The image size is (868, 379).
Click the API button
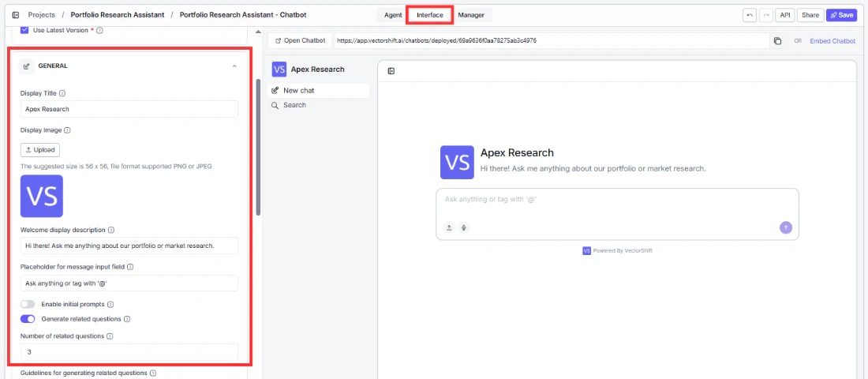tap(785, 15)
